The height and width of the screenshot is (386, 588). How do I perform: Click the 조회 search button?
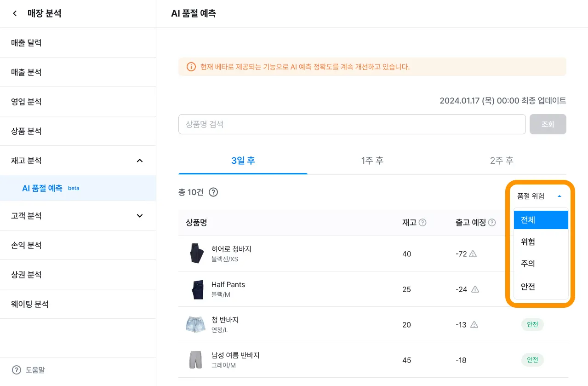point(548,124)
